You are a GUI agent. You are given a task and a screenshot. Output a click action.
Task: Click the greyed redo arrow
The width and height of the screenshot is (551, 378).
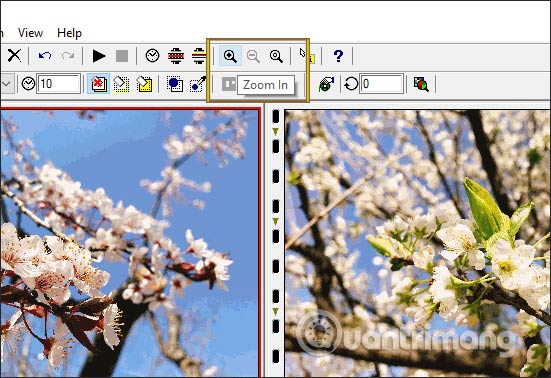(68, 56)
